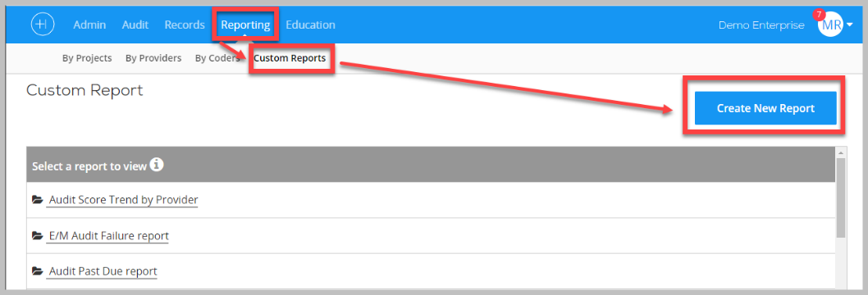Open Audit Score Trend by Provider report

(x=123, y=200)
